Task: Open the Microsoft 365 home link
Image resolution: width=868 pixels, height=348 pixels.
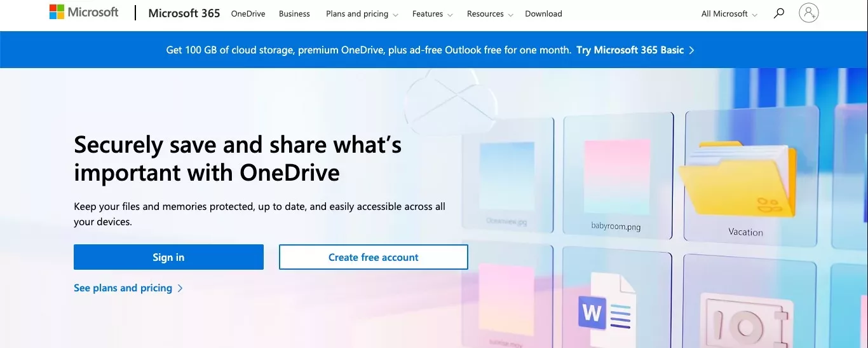Action: [184, 13]
